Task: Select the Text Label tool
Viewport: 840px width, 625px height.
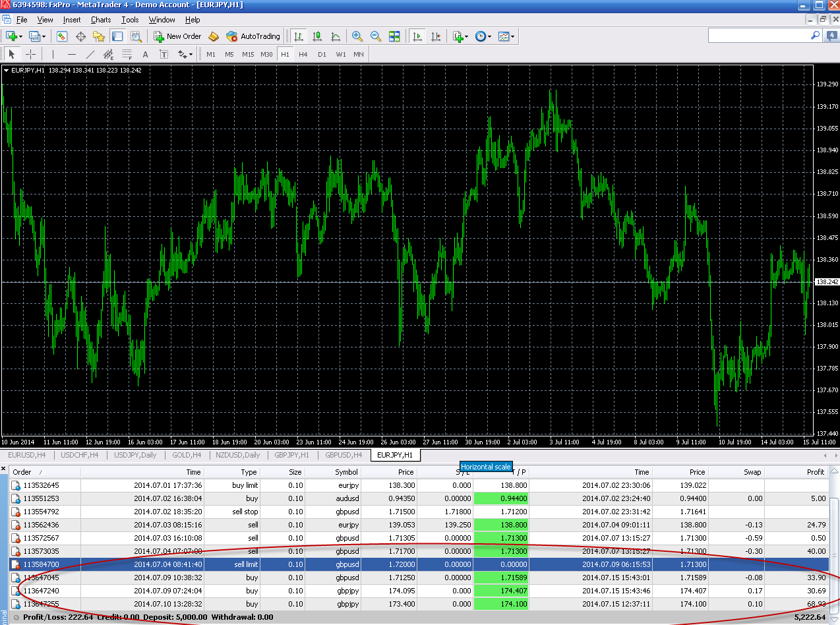Action: pos(164,54)
